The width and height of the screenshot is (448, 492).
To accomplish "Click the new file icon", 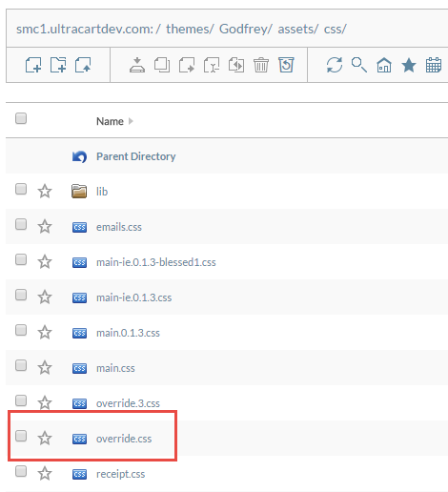I will (x=33, y=65).
